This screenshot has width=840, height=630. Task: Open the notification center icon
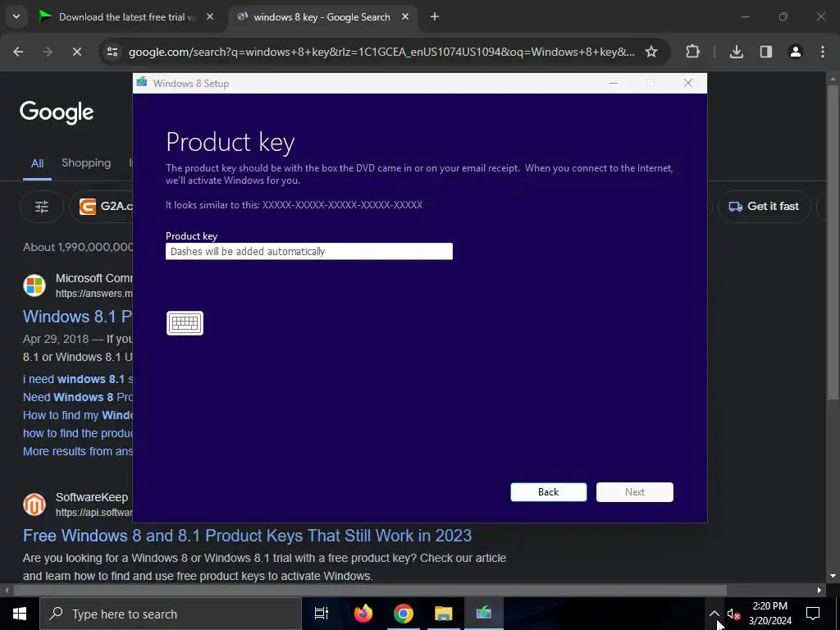(813, 614)
